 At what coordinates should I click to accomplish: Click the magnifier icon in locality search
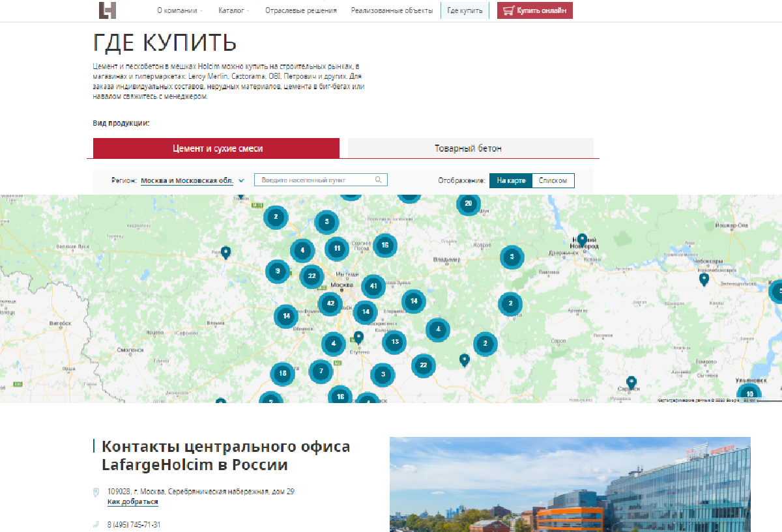[x=378, y=180]
